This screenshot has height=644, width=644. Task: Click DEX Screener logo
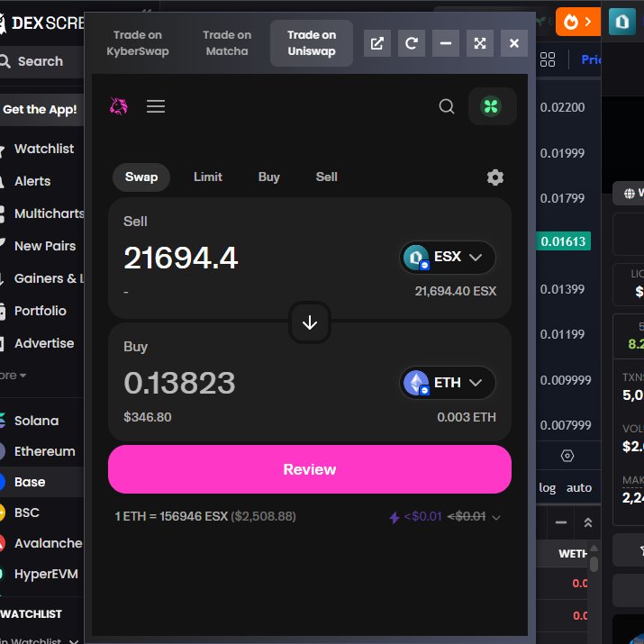[42, 23]
